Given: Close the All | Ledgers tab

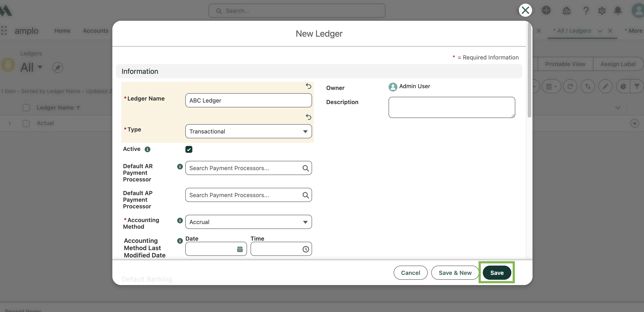Looking at the screenshot, I should pyautogui.click(x=610, y=31).
